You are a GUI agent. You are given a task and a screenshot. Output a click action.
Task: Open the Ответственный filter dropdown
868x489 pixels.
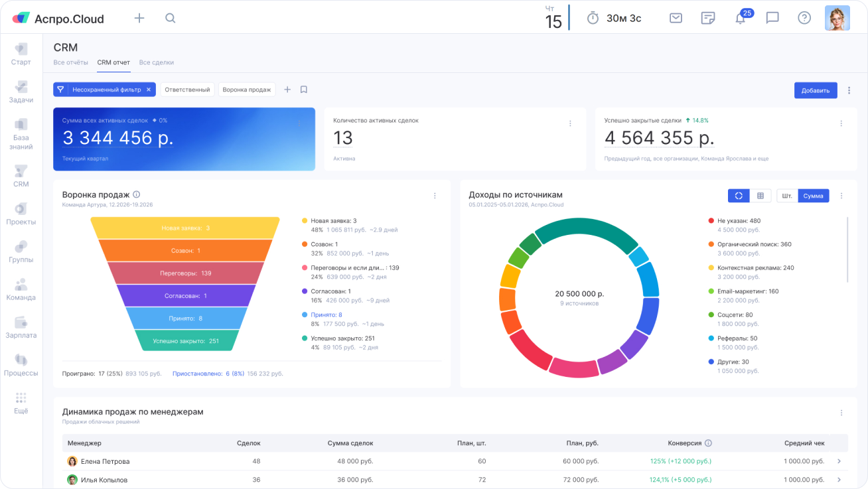coord(187,90)
